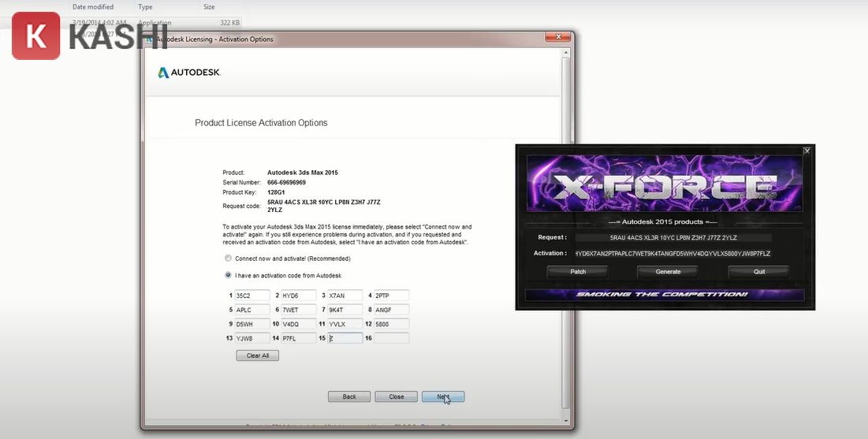The height and width of the screenshot is (439, 868).
Task: Close the Autodesk Licensing dialog via red X
Action: 558,36
